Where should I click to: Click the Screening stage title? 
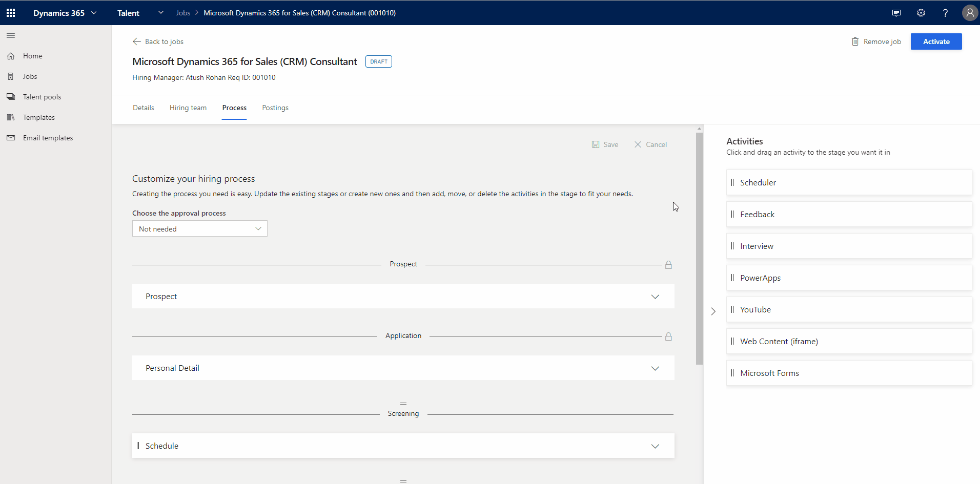pyautogui.click(x=403, y=413)
